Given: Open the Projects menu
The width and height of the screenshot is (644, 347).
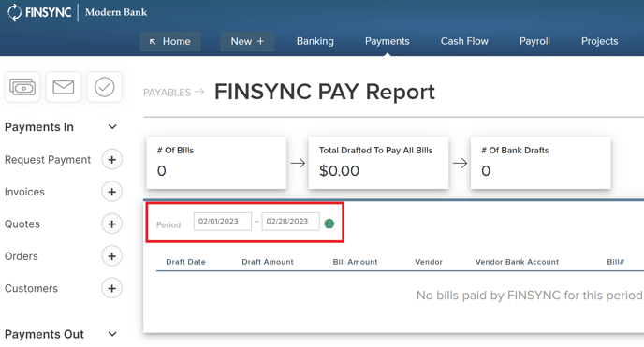Looking at the screenshot, I should [600, 41].
